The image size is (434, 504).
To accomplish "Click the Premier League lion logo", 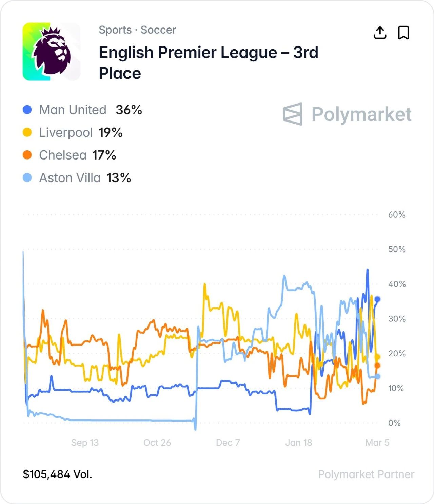I will [52, 52].
